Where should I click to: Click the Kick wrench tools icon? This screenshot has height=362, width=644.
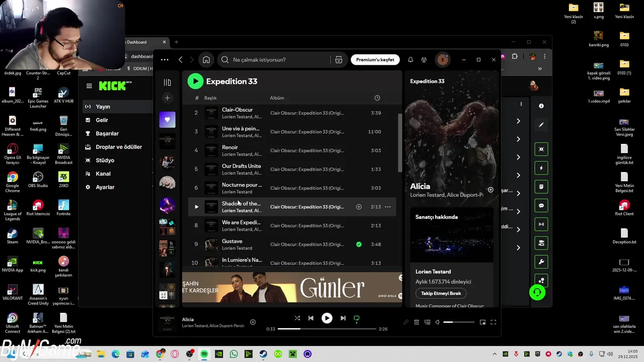[541, 262]
